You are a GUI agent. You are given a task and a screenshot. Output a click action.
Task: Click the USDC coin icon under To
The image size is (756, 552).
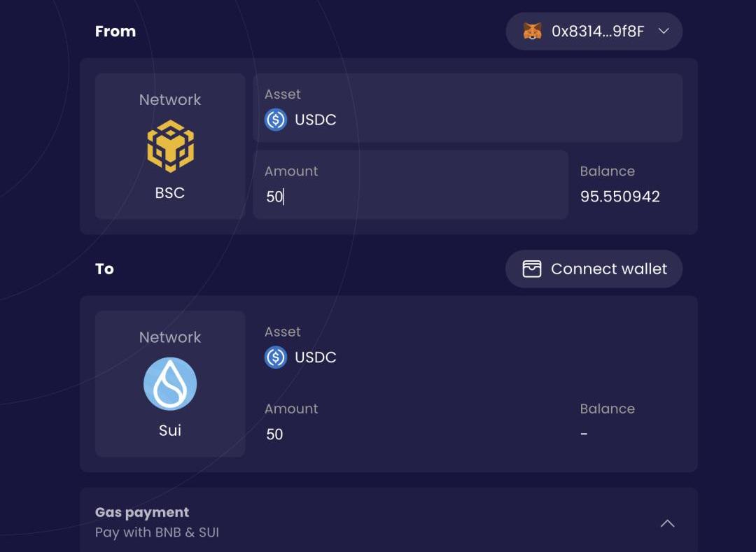[x=276, y=358]
